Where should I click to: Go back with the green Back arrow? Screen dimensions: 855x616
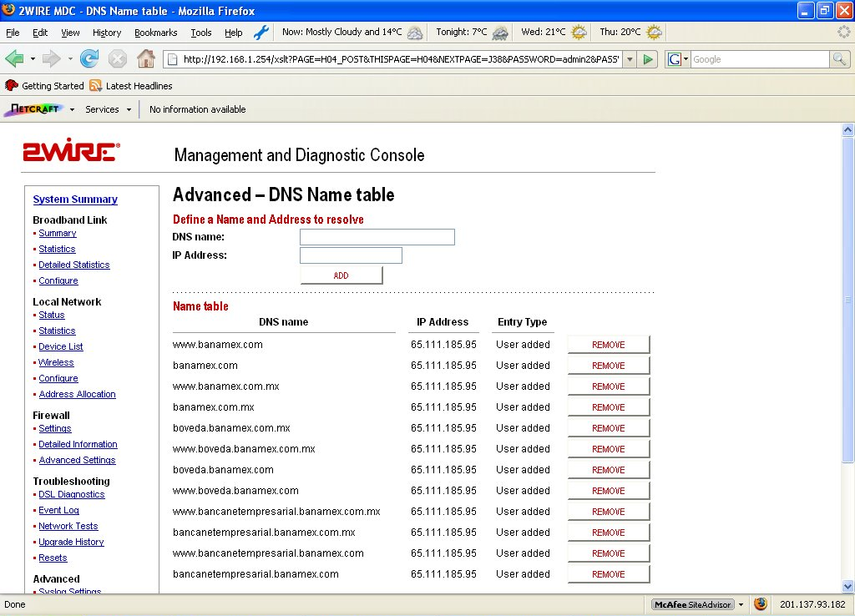14,58
